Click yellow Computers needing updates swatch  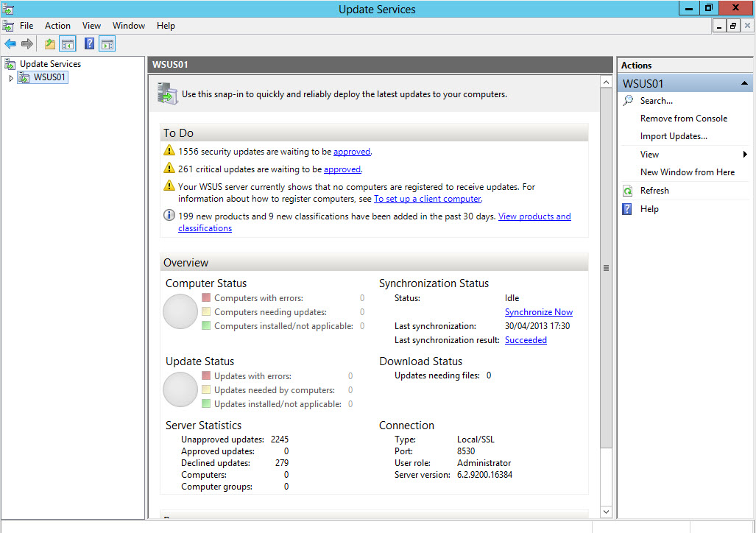click(206, 311)
